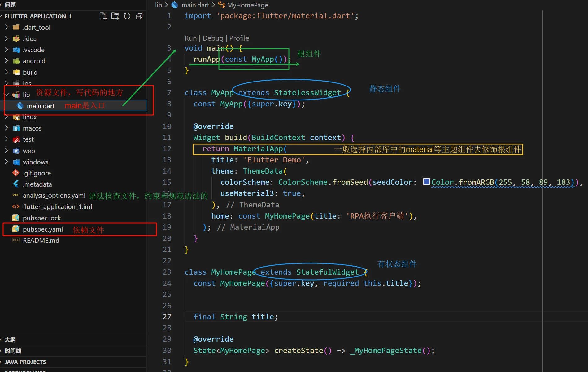Click the .idea folder icon

coord(16,38)
